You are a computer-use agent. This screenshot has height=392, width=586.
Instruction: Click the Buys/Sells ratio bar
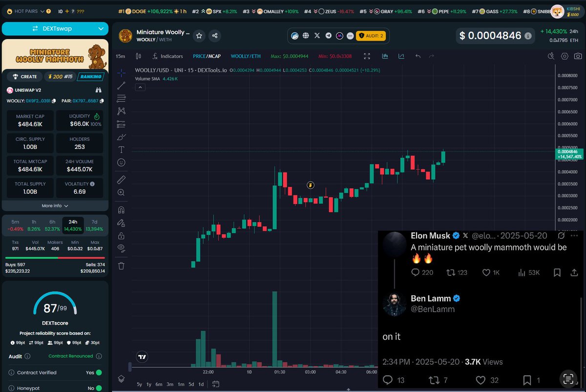pyautogui.click(x=55, y=257)
